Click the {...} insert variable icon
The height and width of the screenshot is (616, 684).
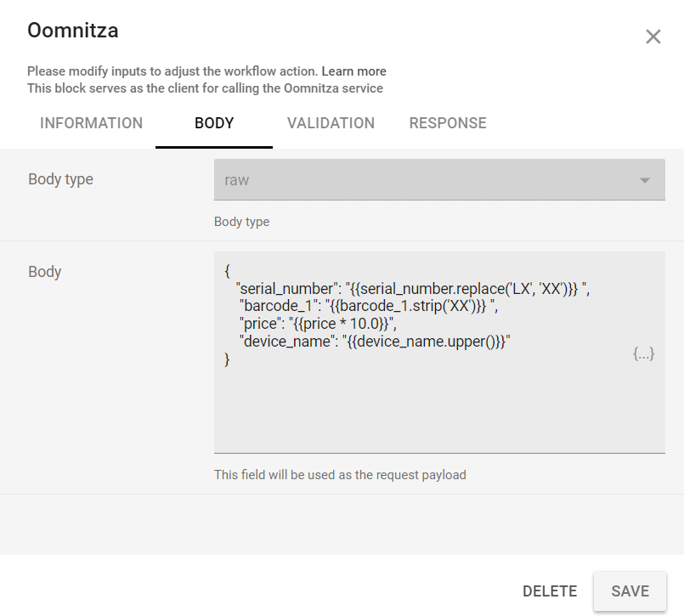(x=643, y=353)
